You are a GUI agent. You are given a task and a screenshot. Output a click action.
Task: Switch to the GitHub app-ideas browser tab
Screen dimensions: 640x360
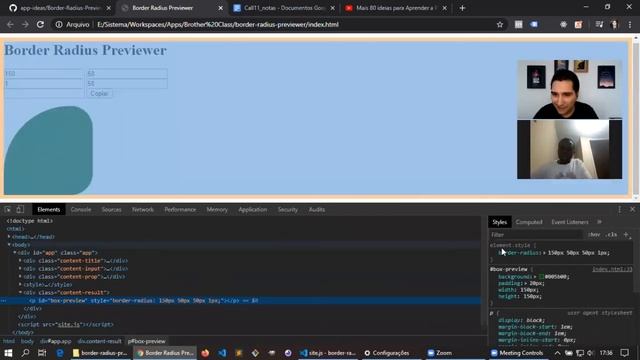click(x=60, y=8)
